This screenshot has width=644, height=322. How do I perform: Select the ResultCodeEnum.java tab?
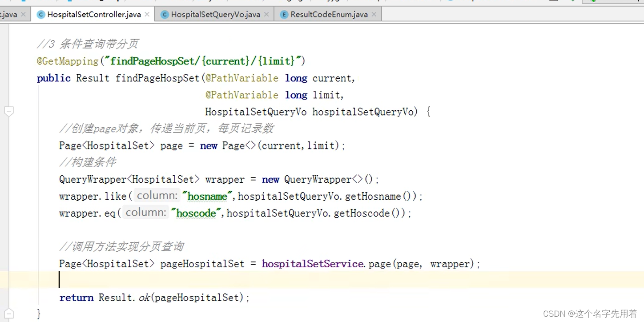pos(329,14)
